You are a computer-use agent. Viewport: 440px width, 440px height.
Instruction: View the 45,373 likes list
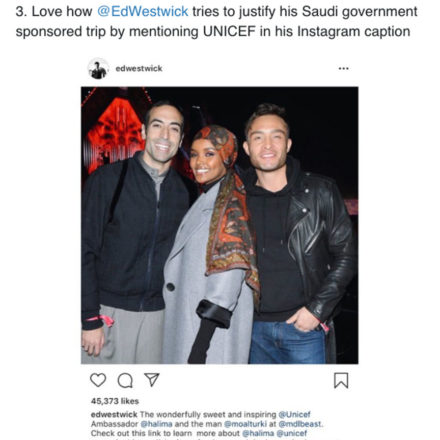115,401
